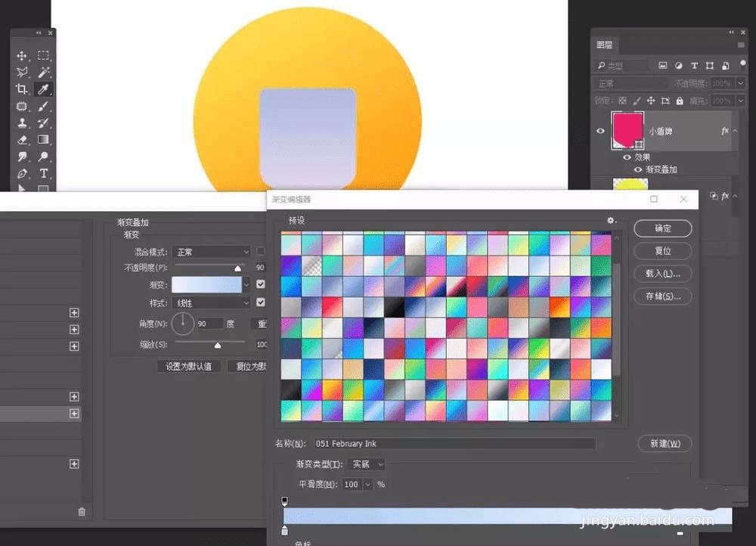Select the Eyedropper tool
Viewport: 756px width, 546px height.
pos(43,89)
